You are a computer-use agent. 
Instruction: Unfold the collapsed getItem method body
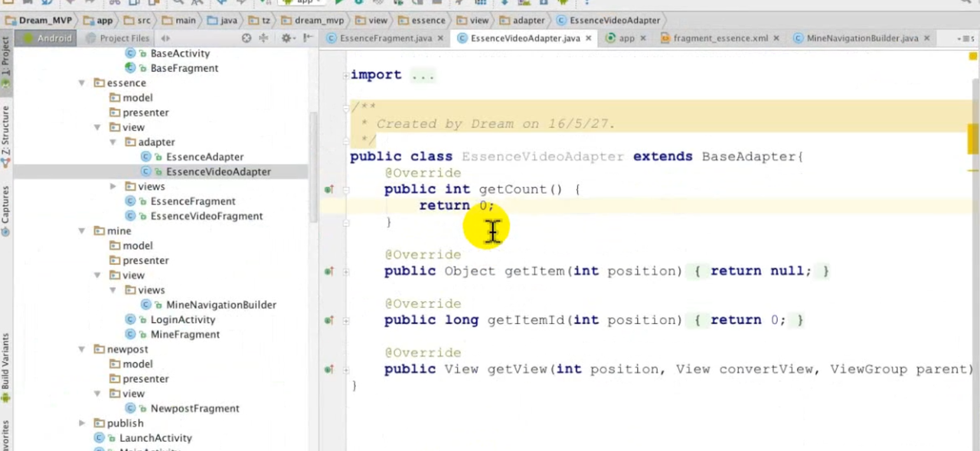tap(346, 271)
